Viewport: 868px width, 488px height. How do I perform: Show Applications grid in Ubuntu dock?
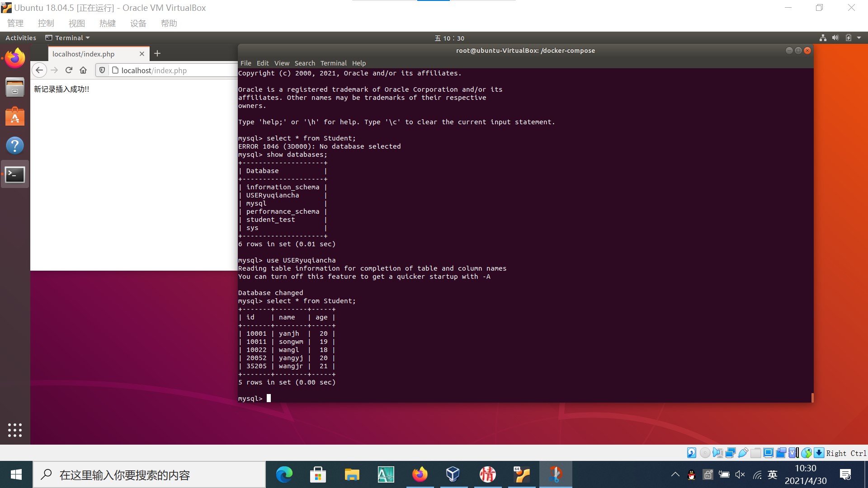(15, 430)
